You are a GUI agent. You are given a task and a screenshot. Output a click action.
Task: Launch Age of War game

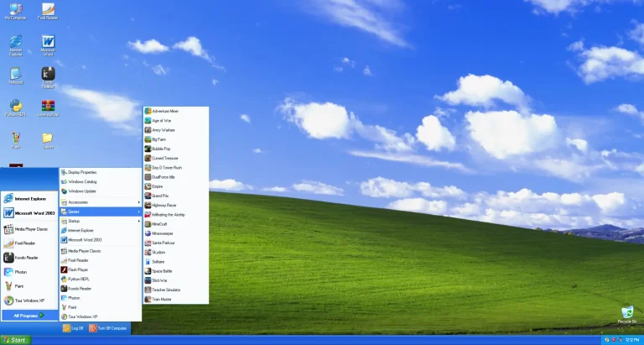point(176,121)
